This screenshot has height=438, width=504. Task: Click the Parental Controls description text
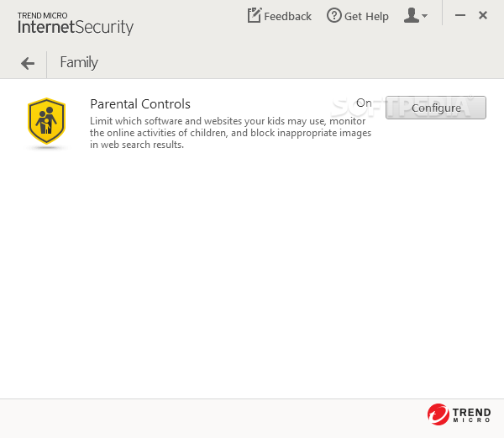[x=230, y=133]
